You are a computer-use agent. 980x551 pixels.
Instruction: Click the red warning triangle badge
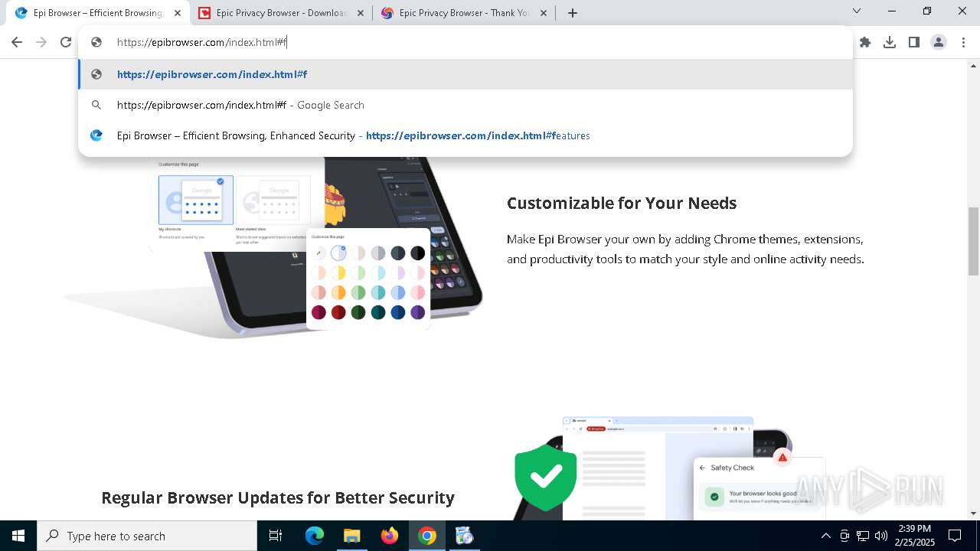pos(782,458)
